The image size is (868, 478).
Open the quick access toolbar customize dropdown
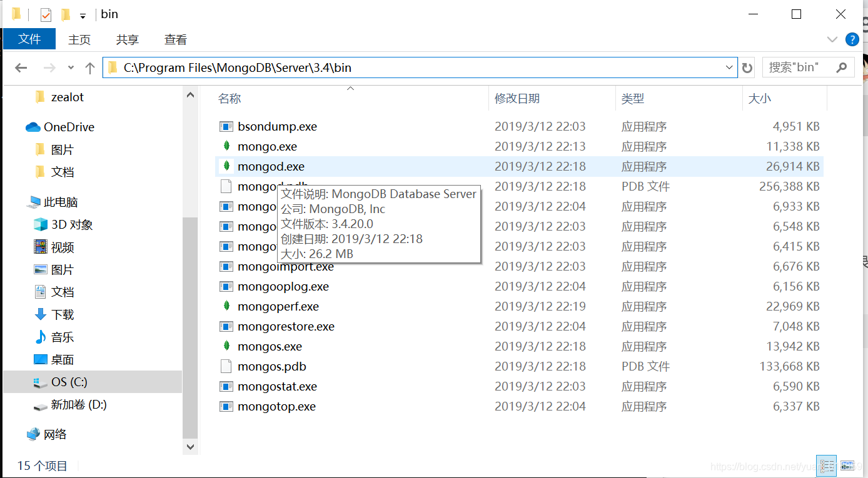tap(83, 16)
